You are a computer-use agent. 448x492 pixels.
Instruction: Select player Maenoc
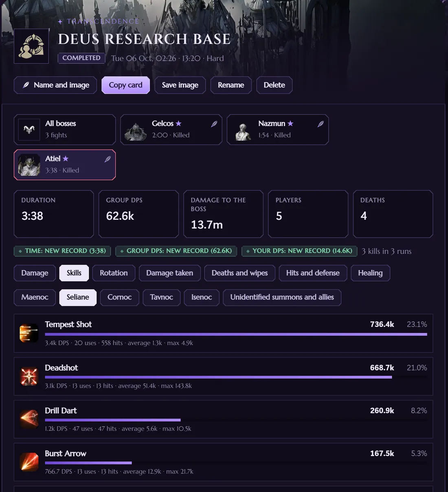click(35, 298)
